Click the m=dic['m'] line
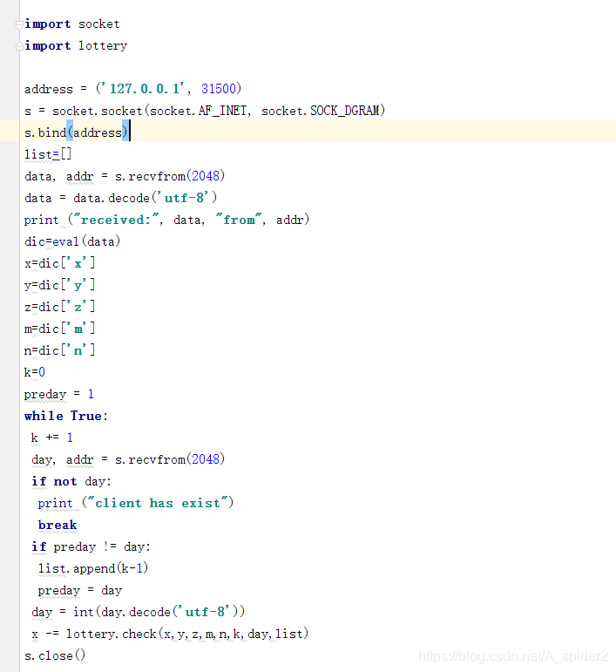The width and height of the screenshot is (616, 672). pos(59,329)
